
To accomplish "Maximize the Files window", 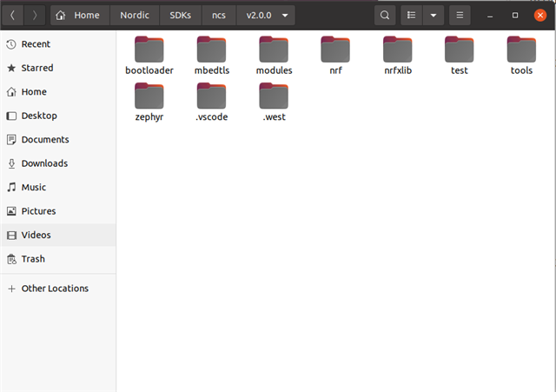I will [515, 16].
